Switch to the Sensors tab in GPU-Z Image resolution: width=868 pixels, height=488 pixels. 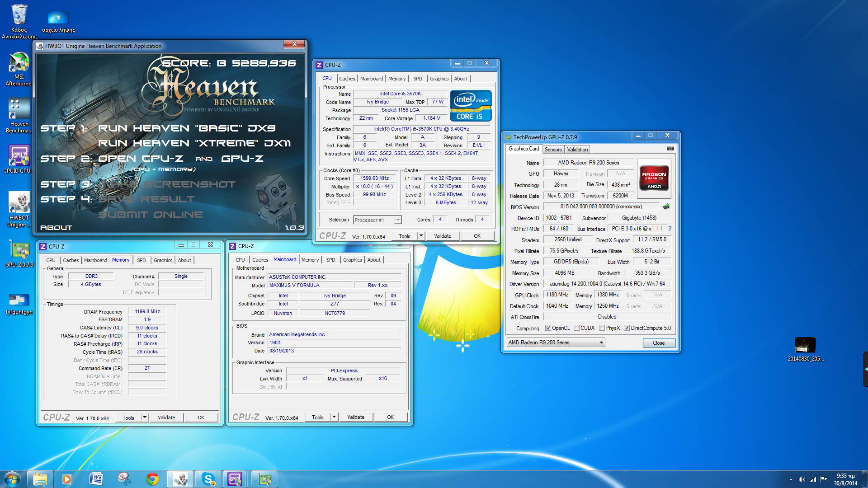click(553, 150)
